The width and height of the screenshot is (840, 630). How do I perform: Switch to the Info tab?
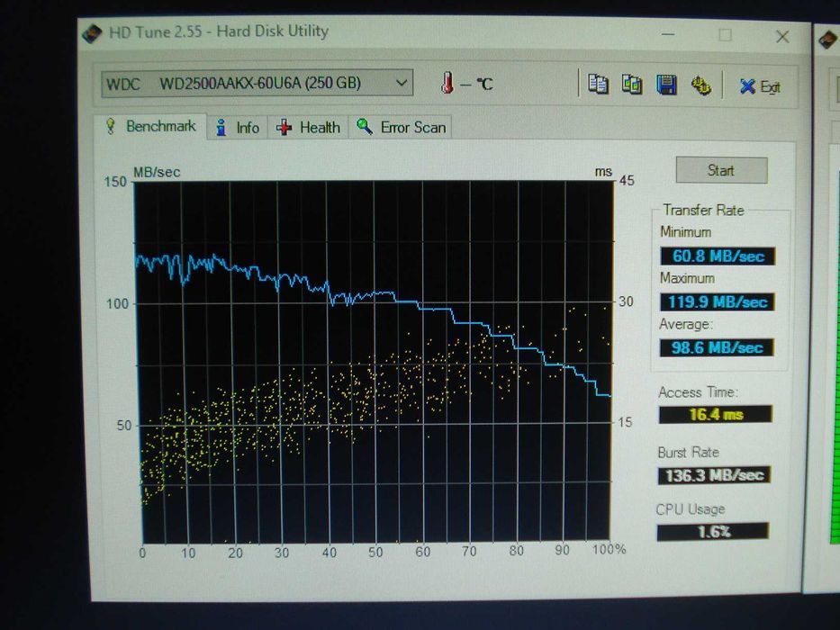point(238,128)
